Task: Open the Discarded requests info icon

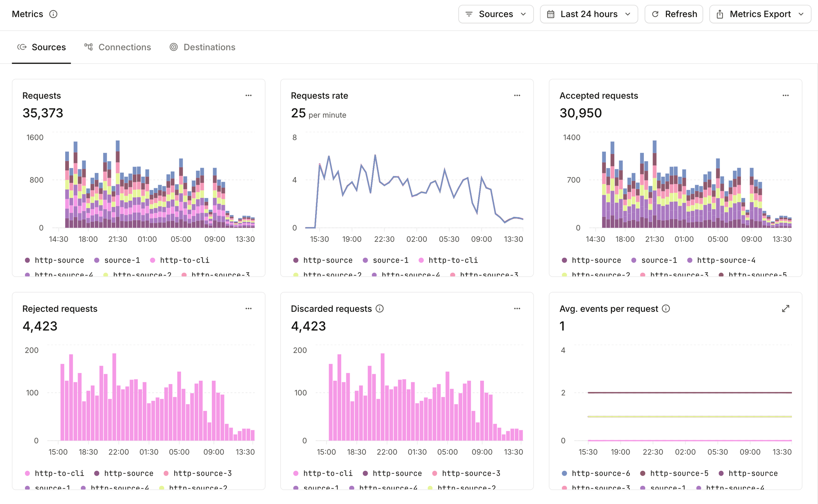Action: (x=380, y=308)
